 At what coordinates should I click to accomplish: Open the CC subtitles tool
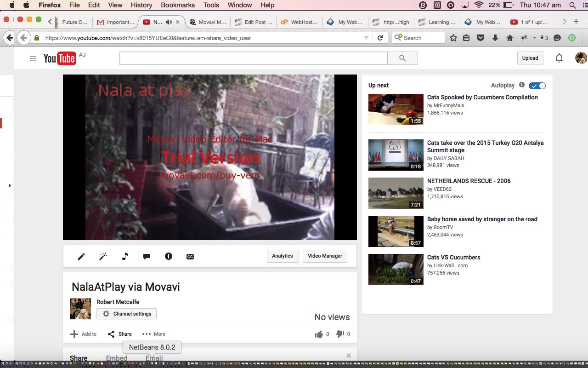pyautogui.click(x=190, y=257)
